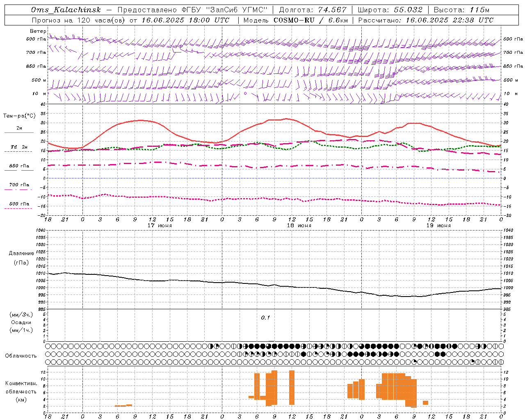
Task: Click the 17 июня date label
Action: [160, 226]
